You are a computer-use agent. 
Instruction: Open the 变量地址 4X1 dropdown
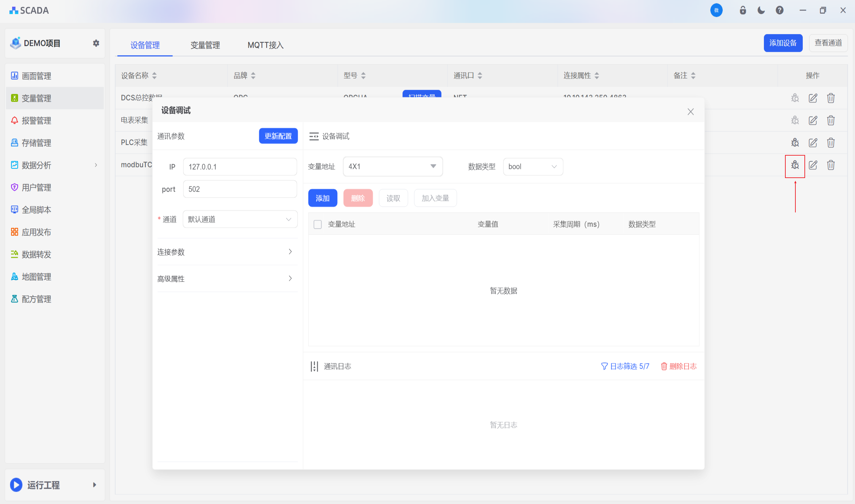point(393,166)
